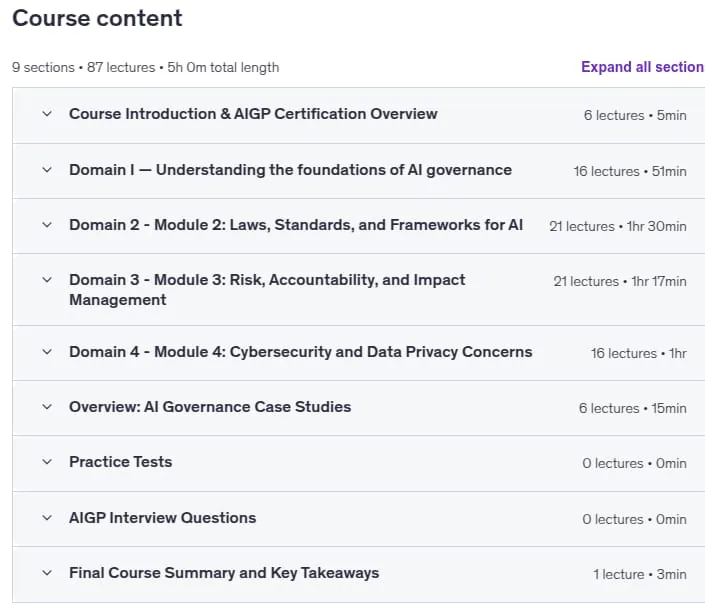The image size is (705, 603).
Task: Click Domain 2 Module 2 Laws, Standards title
Action: coord(296,225)
